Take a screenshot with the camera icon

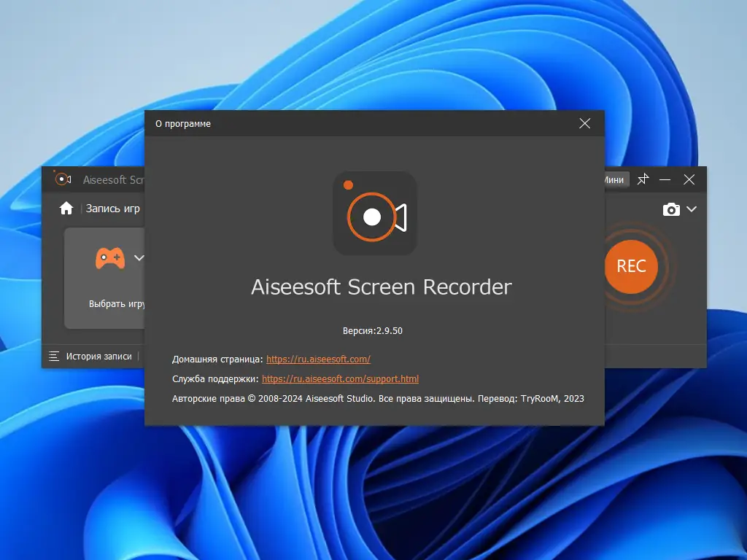pyautogui.click(x=671, y=209)
